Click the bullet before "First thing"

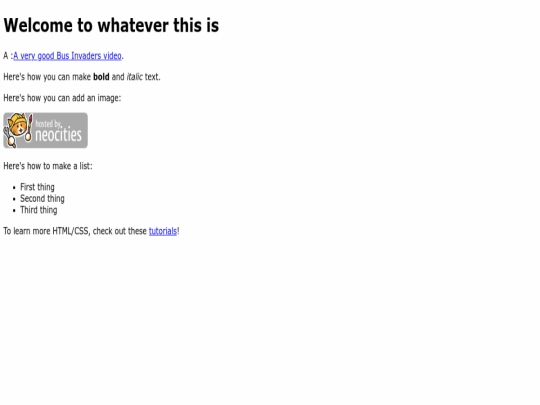(14, 188)
